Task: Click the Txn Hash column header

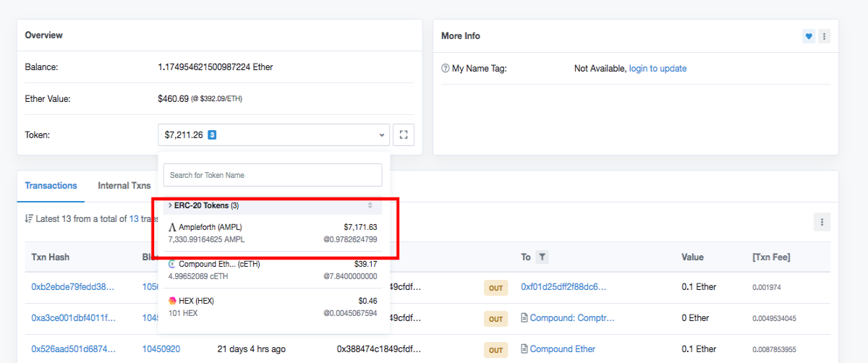Action: point(51,257)
